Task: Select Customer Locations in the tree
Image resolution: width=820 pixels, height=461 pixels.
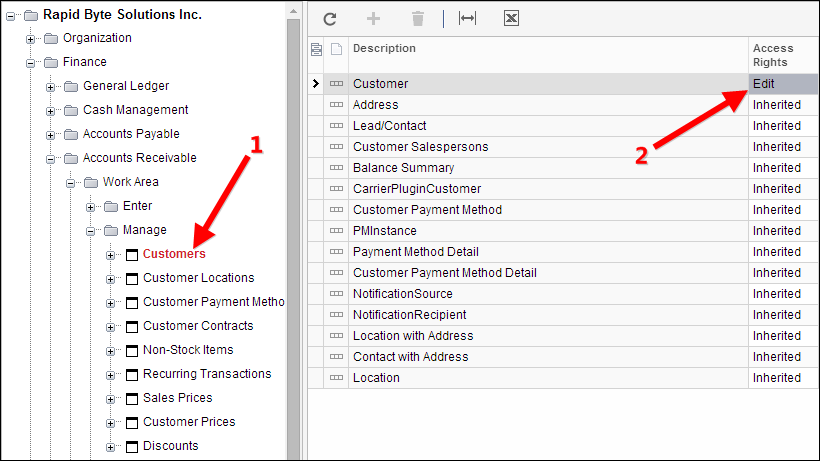Action: click(199, 278)
